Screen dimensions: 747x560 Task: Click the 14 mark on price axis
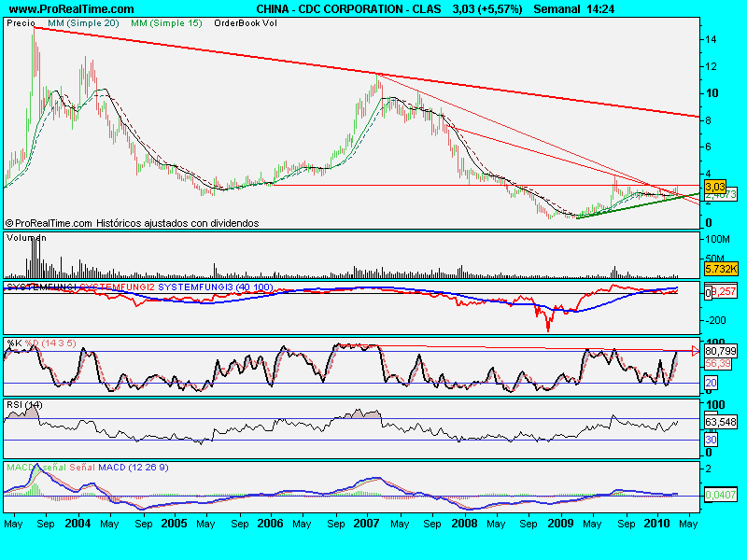[711, 39]
